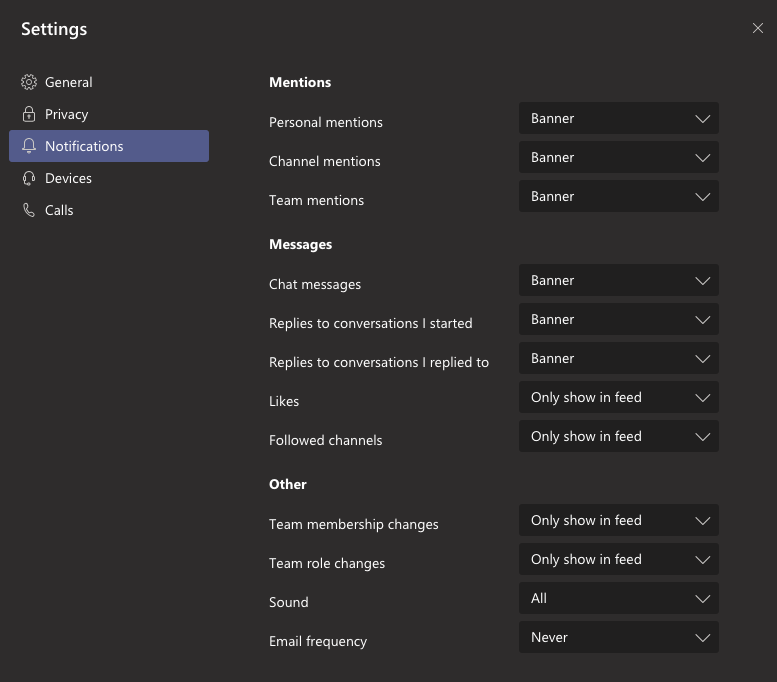777x682 pixels.
Task: Open the Team mentions dropdown
Action: 618,196
